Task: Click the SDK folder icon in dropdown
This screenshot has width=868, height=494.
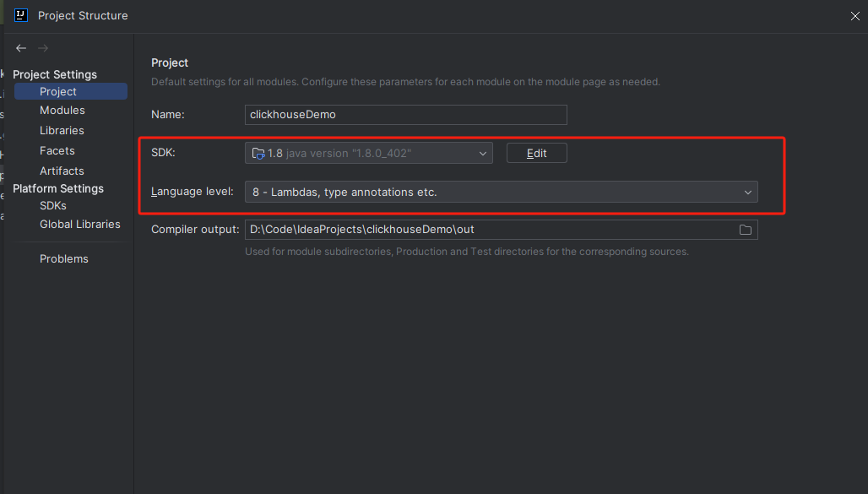Action: point(258,154)
